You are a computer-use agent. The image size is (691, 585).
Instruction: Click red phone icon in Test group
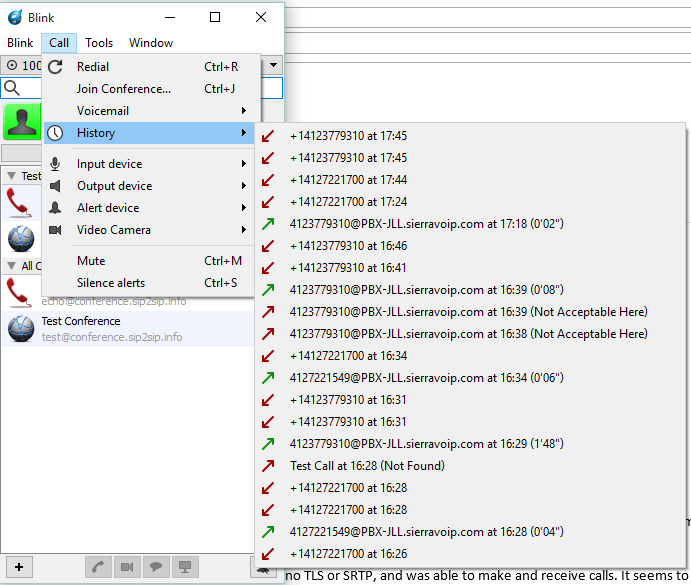click(x=19, y=202)
